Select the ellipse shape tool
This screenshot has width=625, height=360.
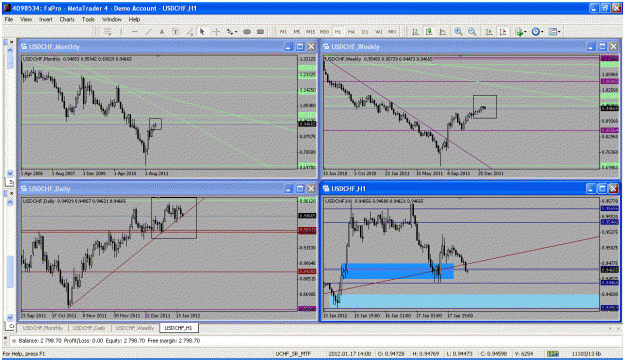coord(247,32)
